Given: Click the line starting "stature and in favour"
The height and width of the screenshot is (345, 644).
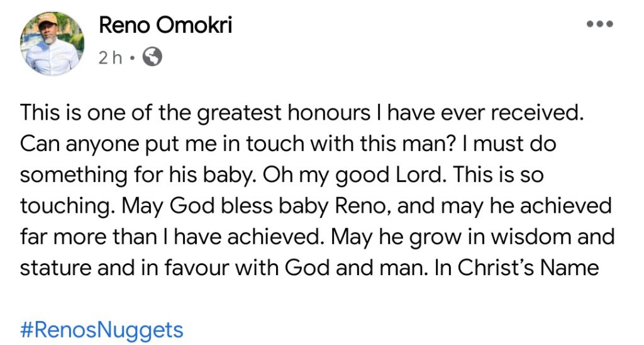Looking at the screenshot, I should coord(309,267).
